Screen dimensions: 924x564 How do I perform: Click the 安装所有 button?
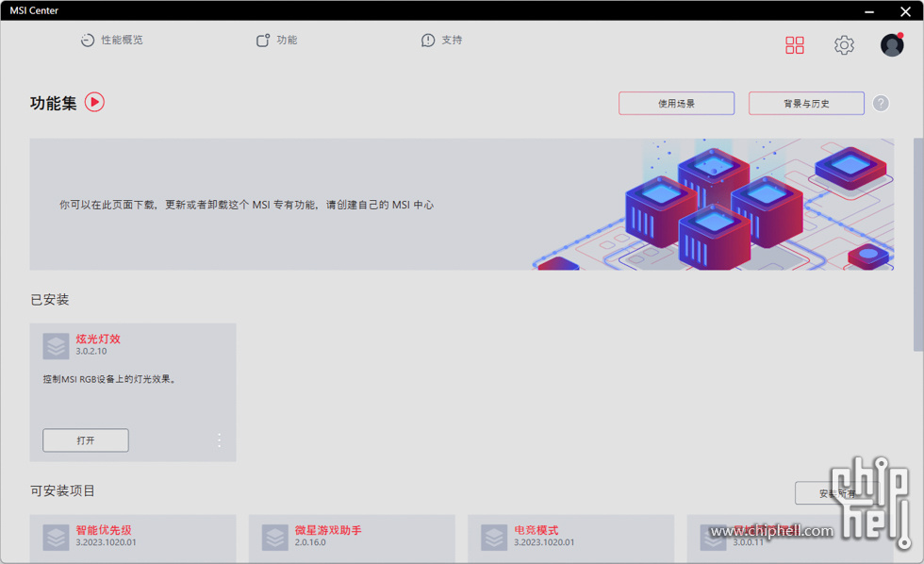click(837, 493)
